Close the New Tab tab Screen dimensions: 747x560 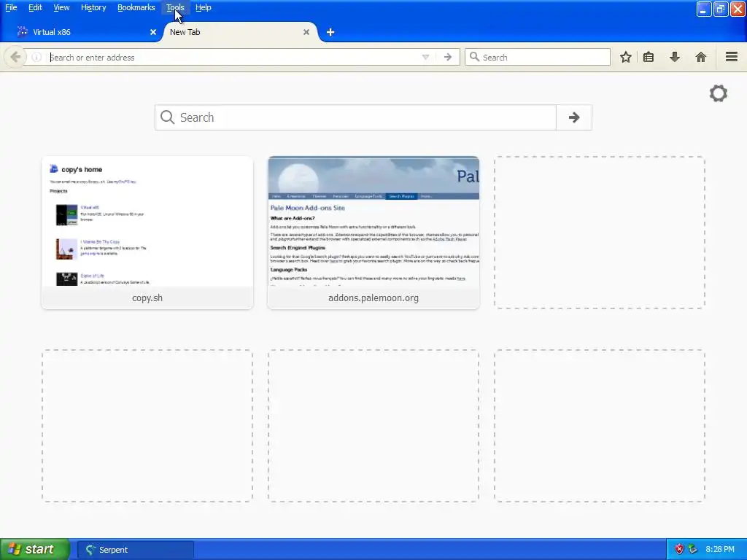[x=306, y=32]
